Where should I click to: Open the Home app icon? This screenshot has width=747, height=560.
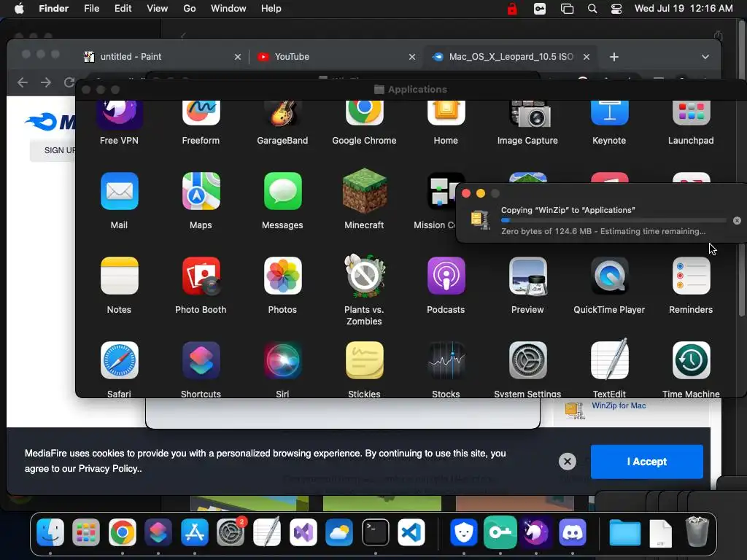(446, 113)
